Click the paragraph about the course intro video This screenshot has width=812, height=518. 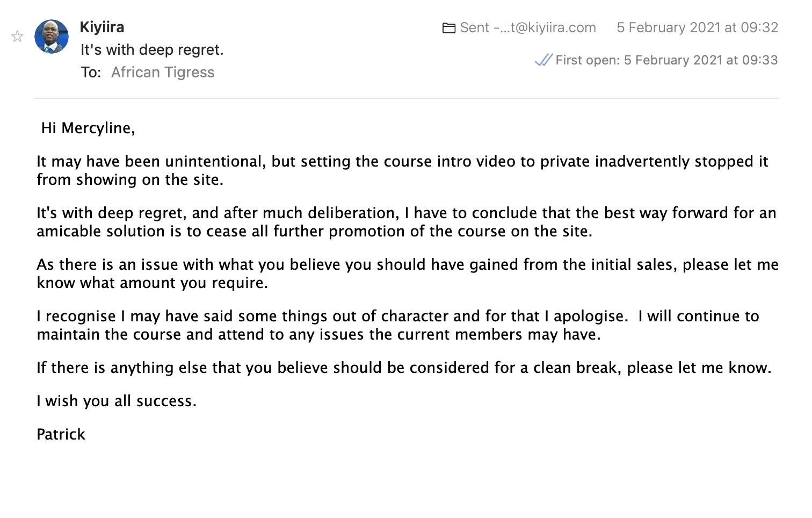402,170
